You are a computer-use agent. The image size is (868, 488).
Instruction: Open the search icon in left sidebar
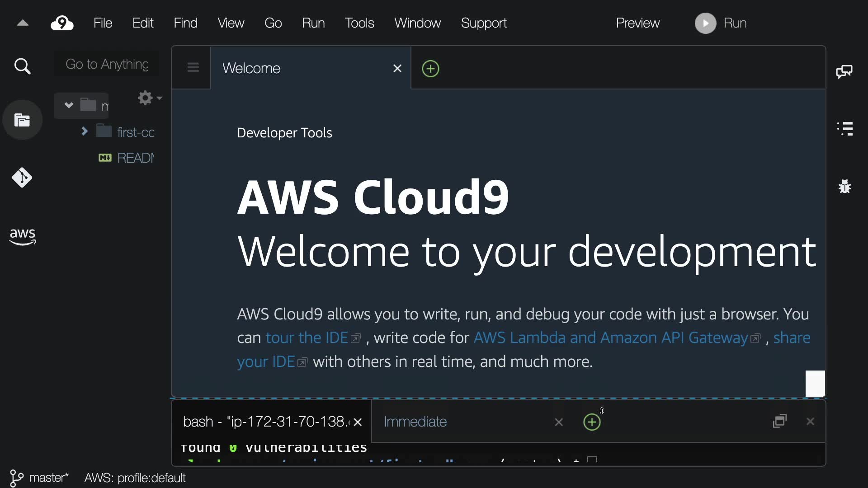point(22,67)
